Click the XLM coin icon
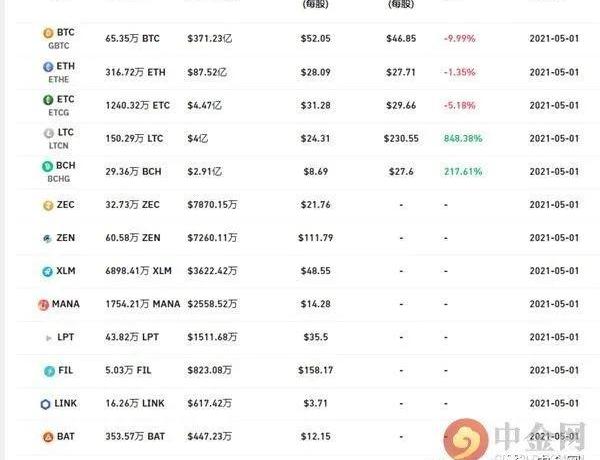The height and width of the screenshot is (460, 600). (47, 271)
